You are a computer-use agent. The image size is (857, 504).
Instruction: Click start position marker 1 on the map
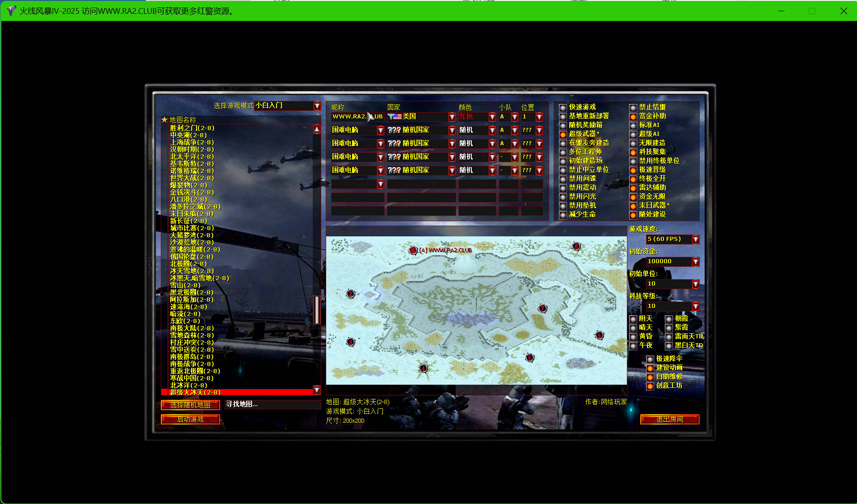[x=413, y=250]
